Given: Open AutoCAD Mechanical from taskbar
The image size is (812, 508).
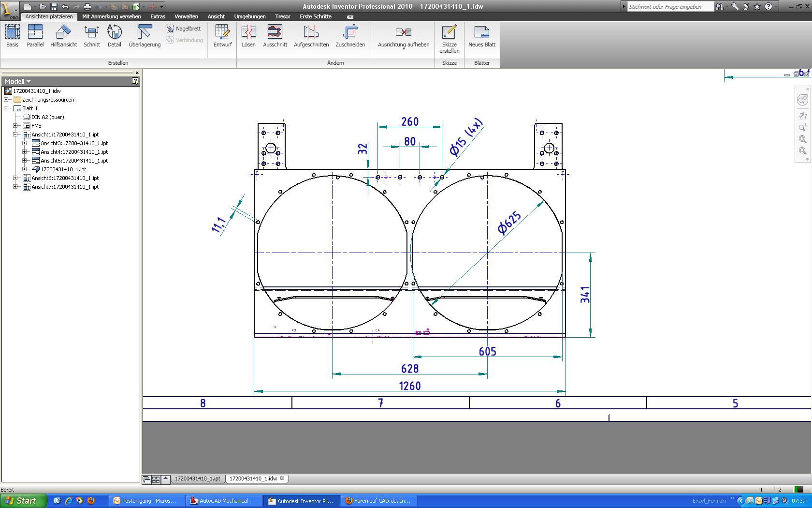Looking at the screenshot, I should coord(223,501).
